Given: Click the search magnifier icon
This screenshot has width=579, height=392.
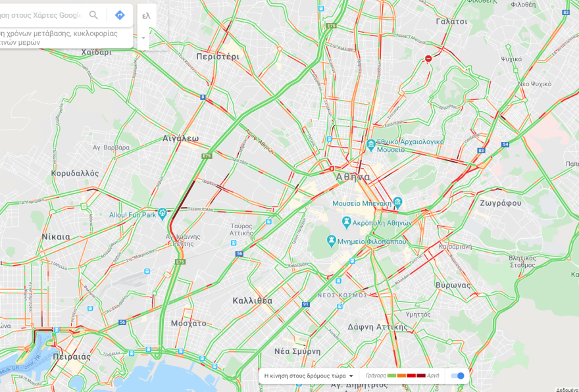Looking at the screenshot, I should point(94,15).
